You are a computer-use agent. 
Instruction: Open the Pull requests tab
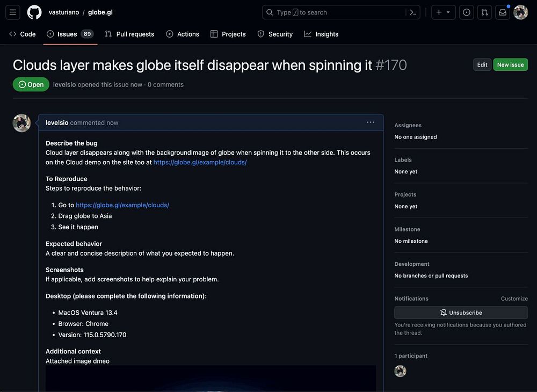tap(129, 34)
